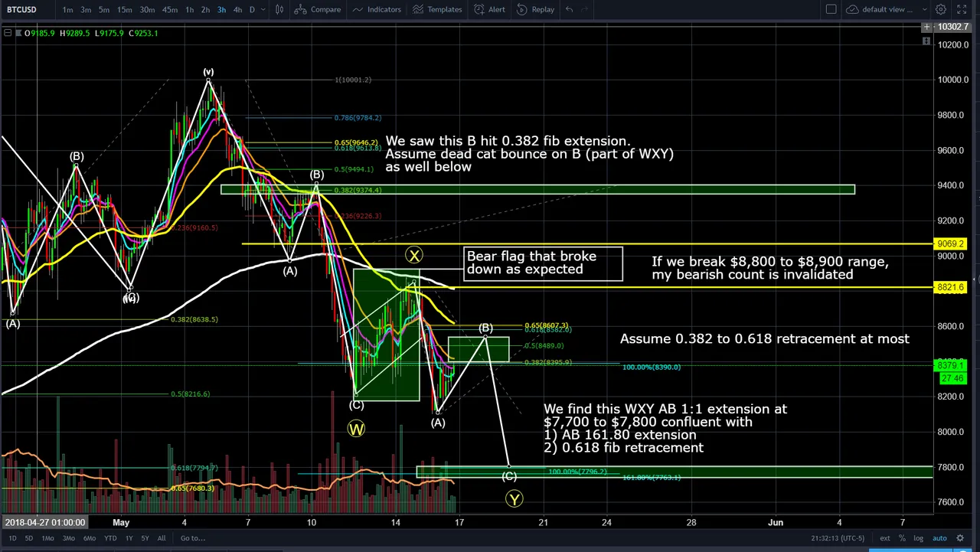
Task: Toggle percent scale mode
Action: pyautogui.click(x=902, y=538)
